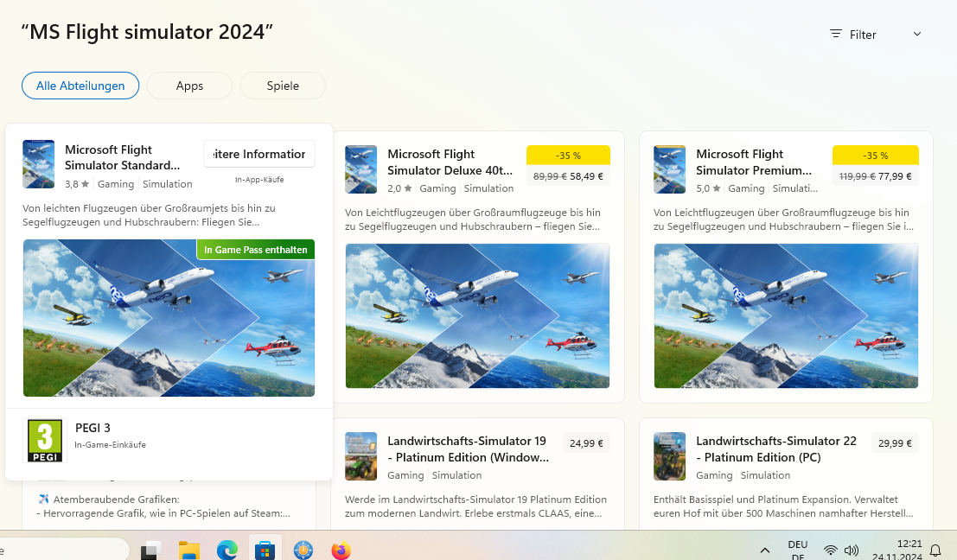This screenshot has width=957, height=560.
Task: Click the 2,0 star rating on Deluxe
Action: (x=399, y=188)
